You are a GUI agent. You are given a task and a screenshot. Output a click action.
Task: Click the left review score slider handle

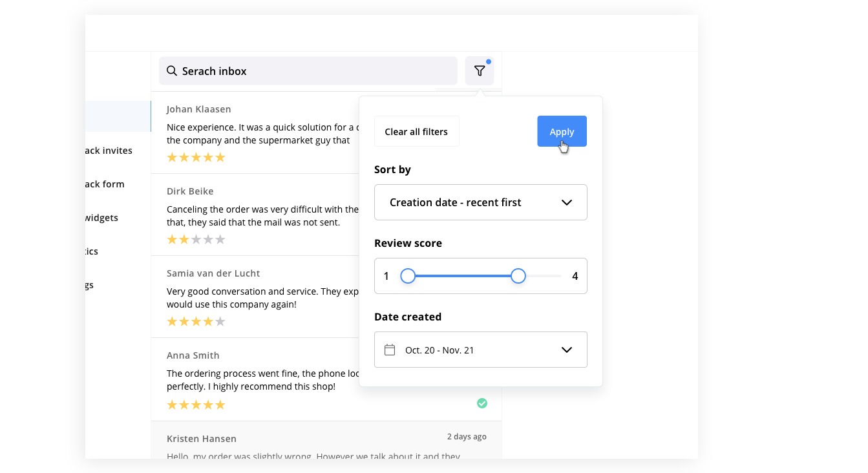408,277
